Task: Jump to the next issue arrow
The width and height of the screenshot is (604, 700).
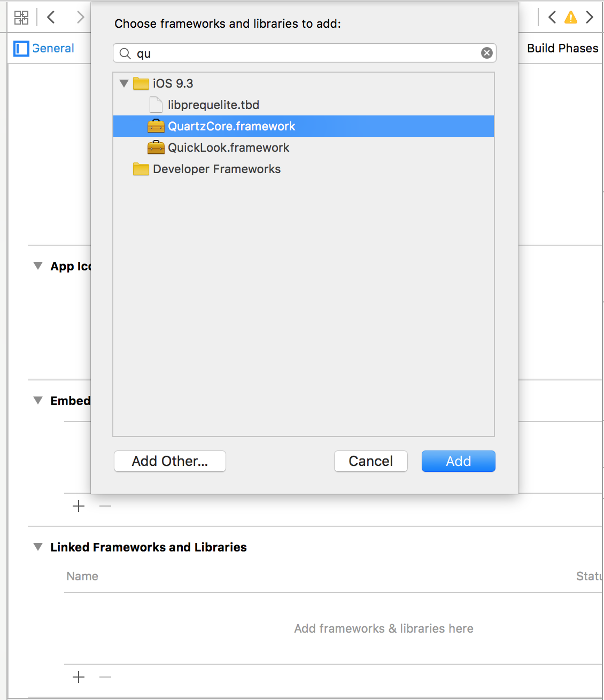Action: click(x=590, y=17)
